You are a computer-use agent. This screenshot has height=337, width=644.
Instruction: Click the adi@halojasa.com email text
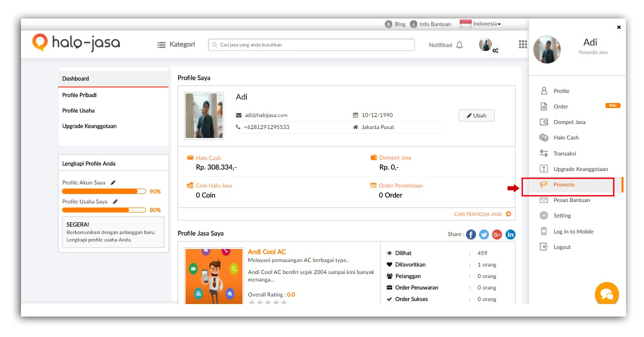(266, 115)
